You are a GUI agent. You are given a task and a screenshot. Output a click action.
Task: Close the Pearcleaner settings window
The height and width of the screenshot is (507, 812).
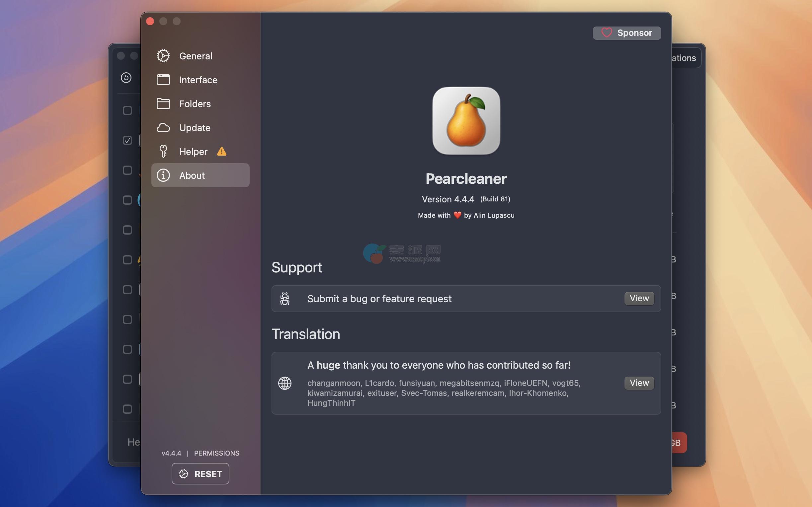(150, 21)
